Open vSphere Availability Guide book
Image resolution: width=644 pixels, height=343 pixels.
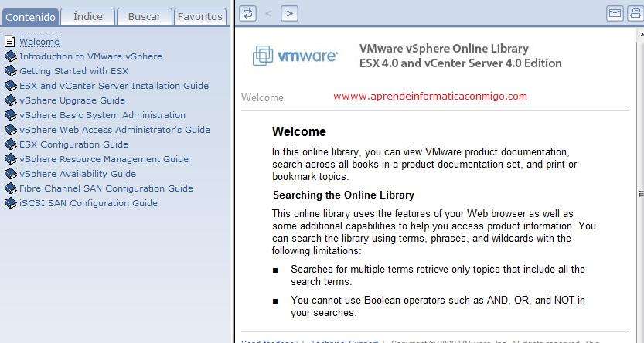[77, 174]
